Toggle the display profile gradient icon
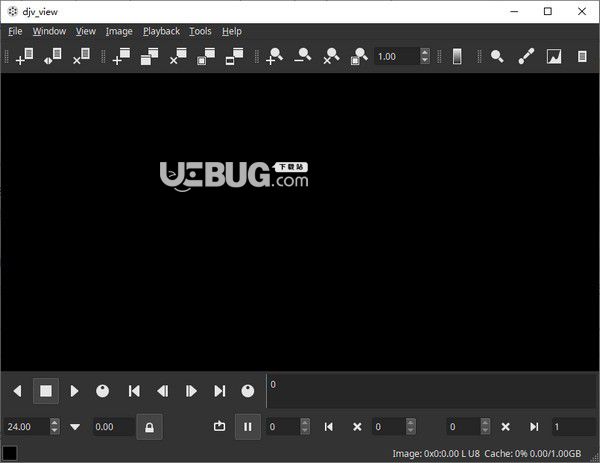 point(457,57)
